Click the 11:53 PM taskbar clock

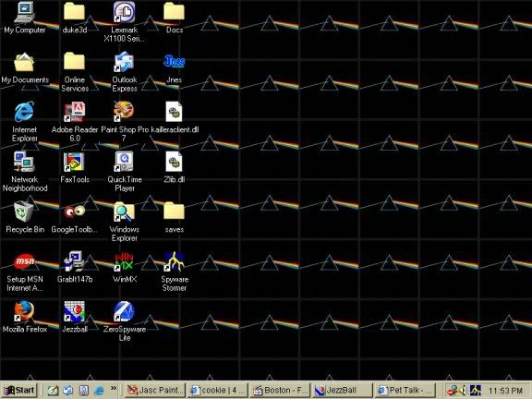[x=505, y=391]
